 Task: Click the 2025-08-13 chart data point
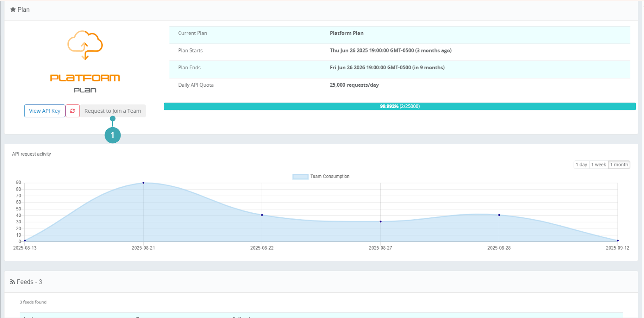point(25,241)
